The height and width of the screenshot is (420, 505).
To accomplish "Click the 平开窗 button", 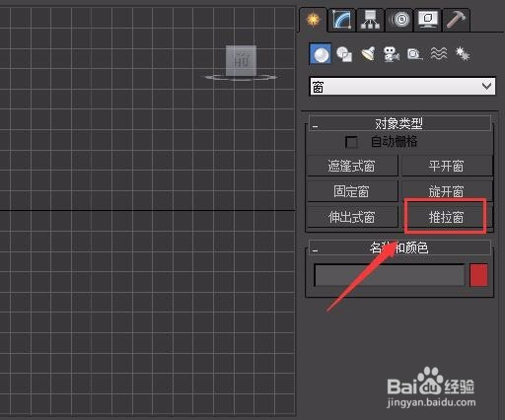I will 447,166.
